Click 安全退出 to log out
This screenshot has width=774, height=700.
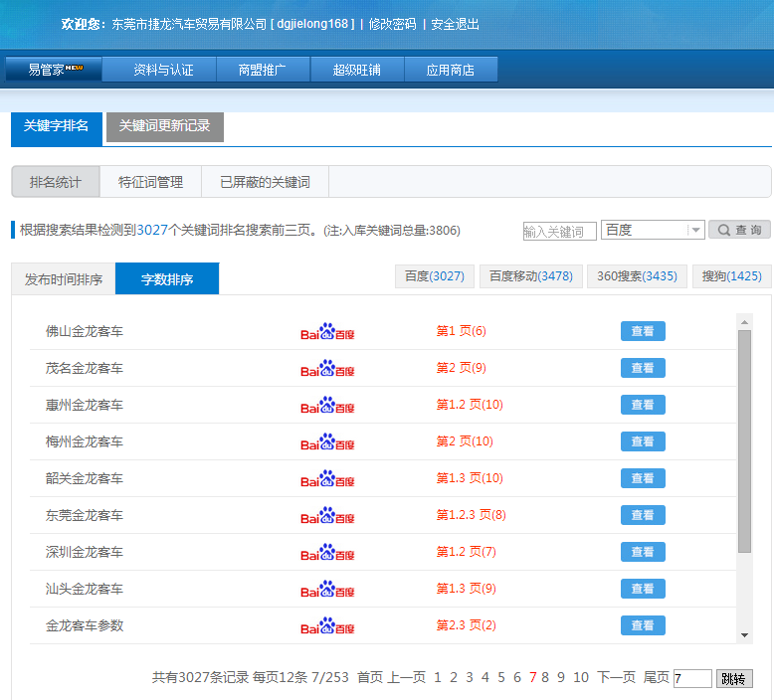coord(456,24)
